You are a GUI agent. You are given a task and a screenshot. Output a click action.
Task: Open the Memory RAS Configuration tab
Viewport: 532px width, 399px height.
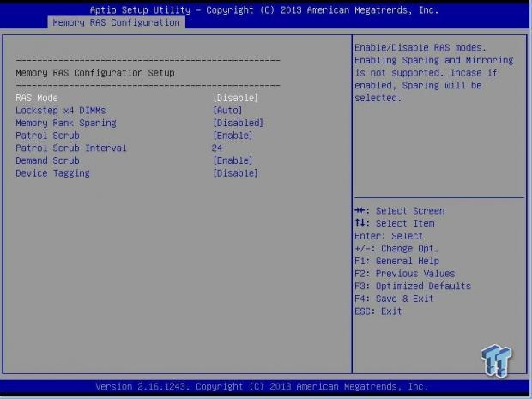117,22
